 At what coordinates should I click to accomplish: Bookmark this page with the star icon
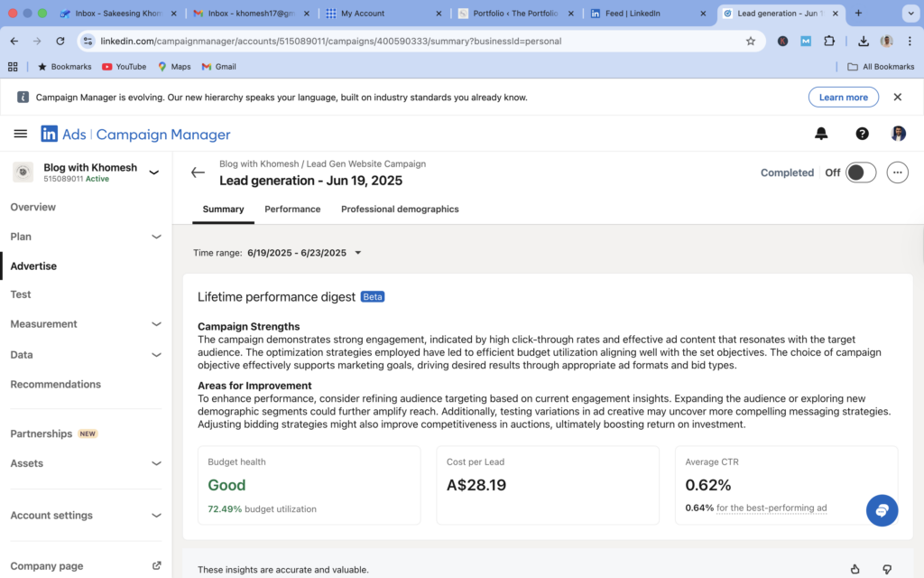coord(750,41)
